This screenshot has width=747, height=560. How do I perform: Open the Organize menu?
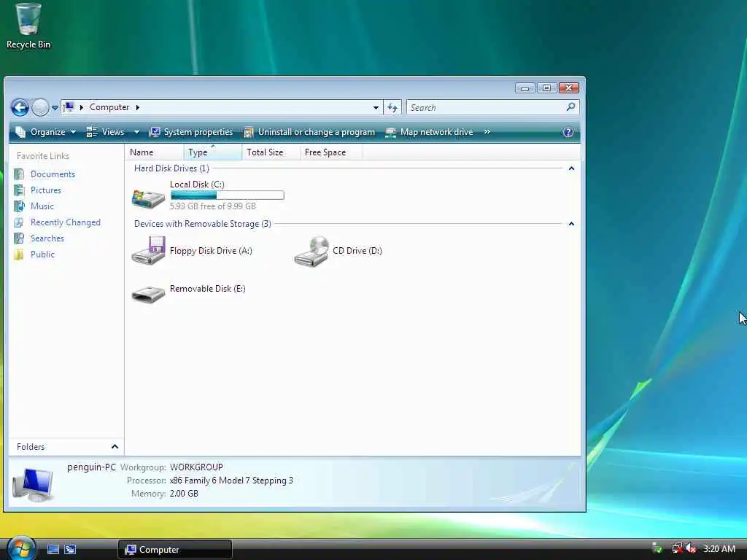pos(46,133)
